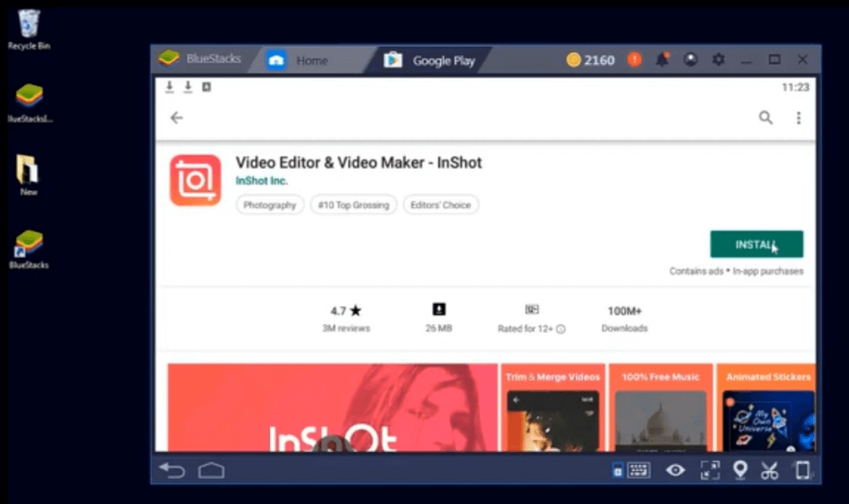Click the 11:23 clock in the status bar
849x504 pixels.
tap(795, 87)
